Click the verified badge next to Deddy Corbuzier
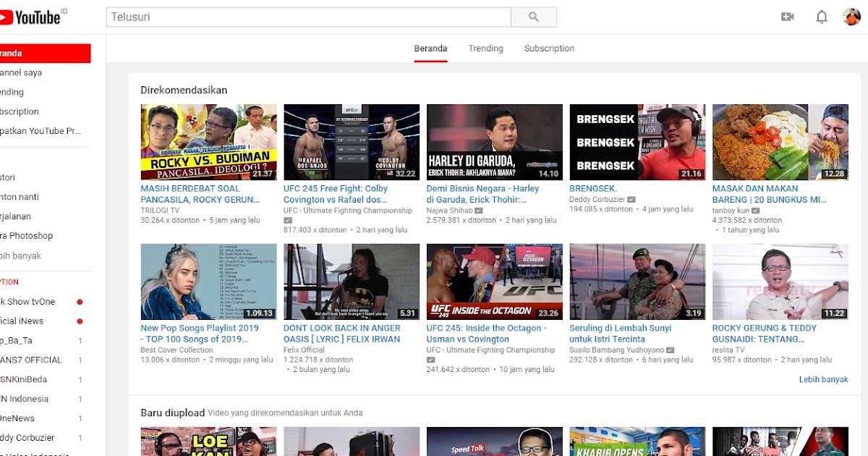The image size is (868, 456). click(x=631, y=200)
